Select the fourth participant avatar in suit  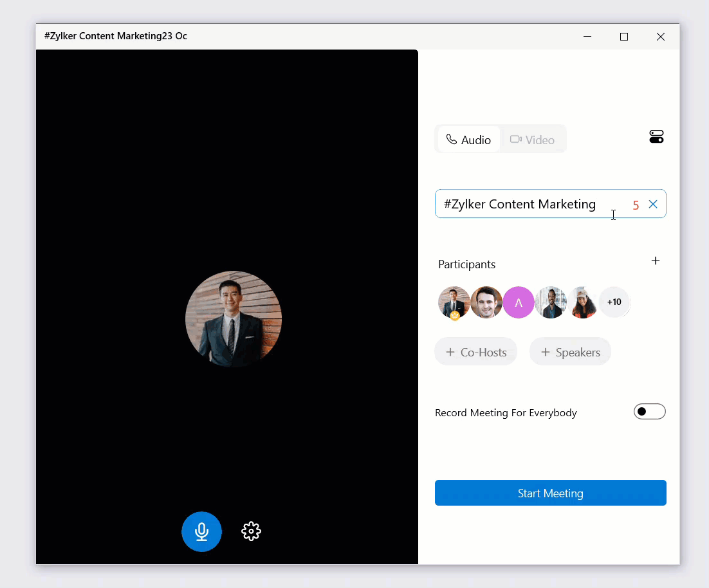[x=550, y=302]
